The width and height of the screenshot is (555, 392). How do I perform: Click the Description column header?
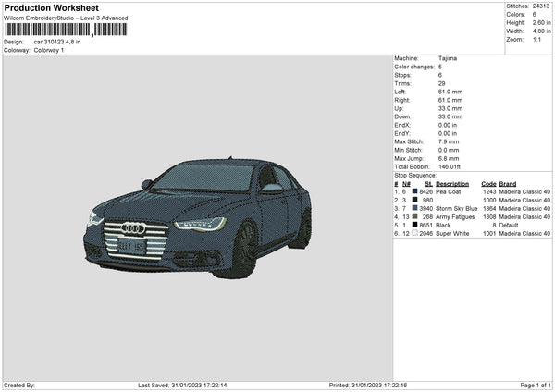pyautogui.click(x=452, y=183)
